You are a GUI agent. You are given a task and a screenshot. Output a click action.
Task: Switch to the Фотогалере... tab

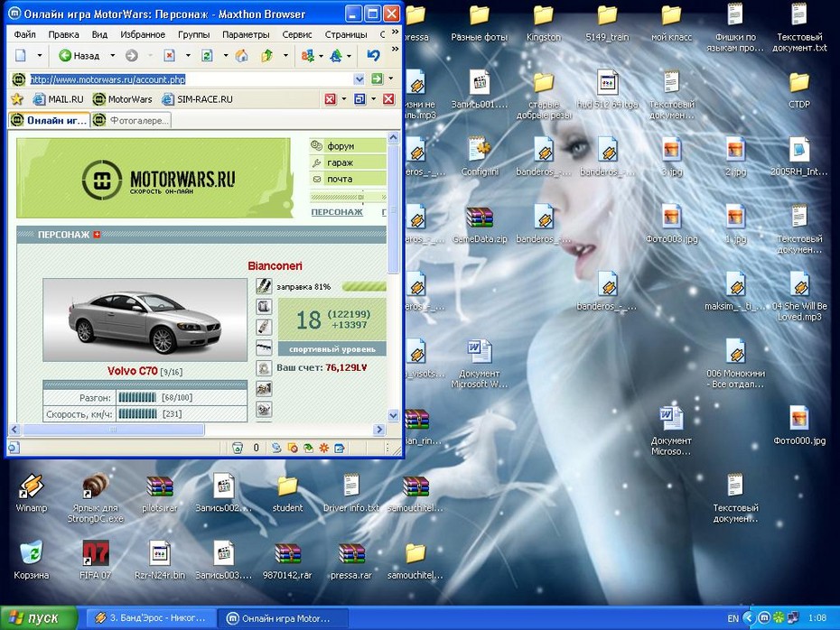tap(131, 120)
